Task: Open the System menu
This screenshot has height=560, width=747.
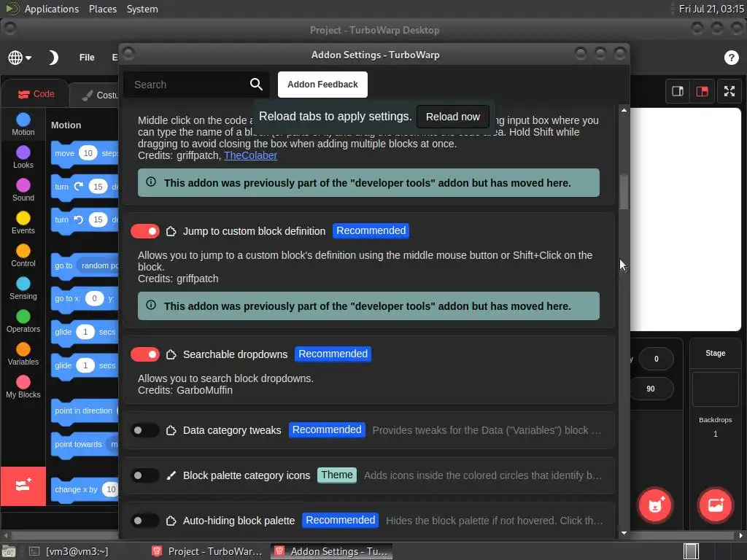Action: pyautogui.click(x=142, y=9)
